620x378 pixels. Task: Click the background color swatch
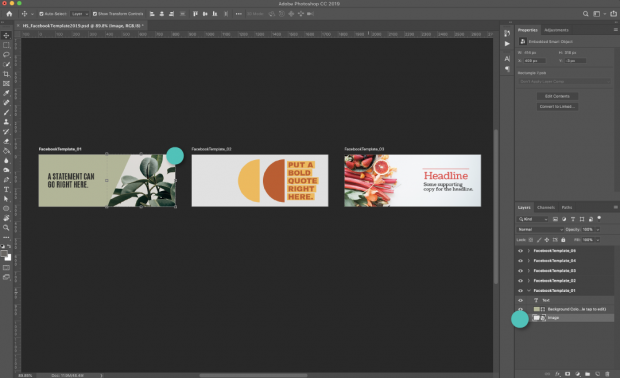[x=8, y=257]
